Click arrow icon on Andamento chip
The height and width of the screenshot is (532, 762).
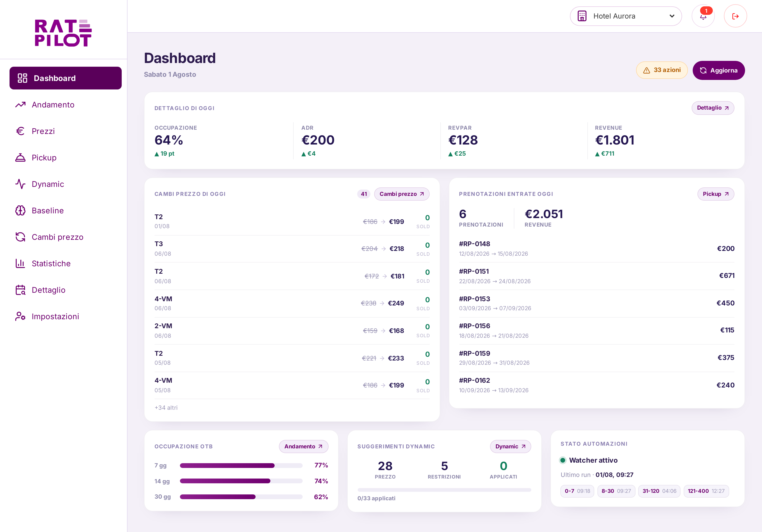(320, 446)
